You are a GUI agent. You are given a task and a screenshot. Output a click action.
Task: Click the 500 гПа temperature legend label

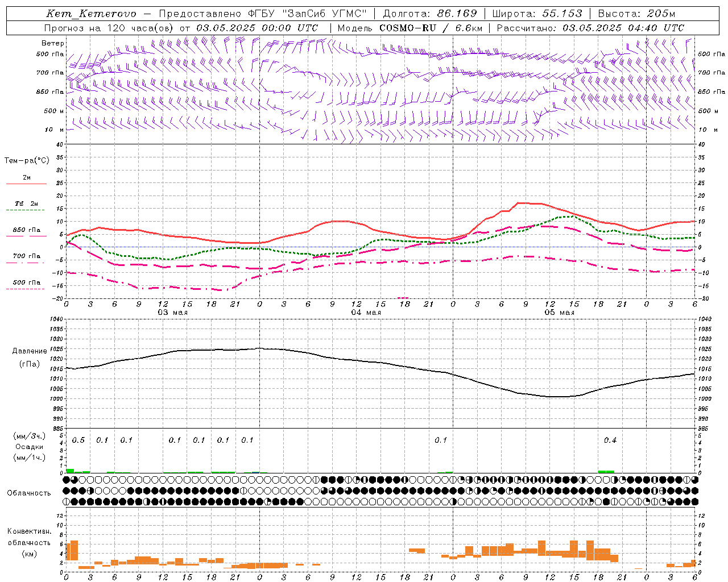click(27, 282)
